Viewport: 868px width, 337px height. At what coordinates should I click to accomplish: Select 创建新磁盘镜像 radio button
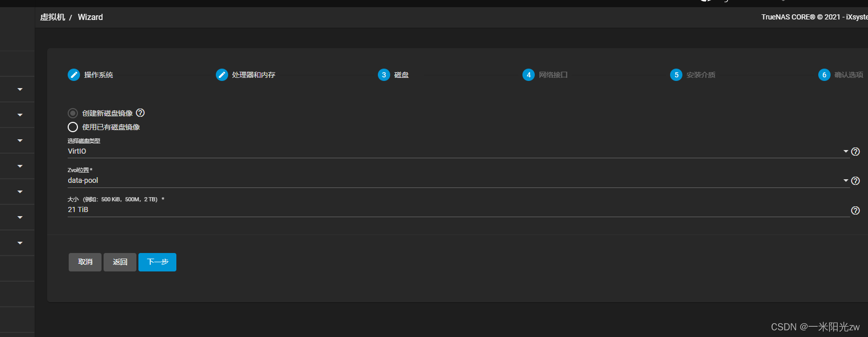point(73,113)
